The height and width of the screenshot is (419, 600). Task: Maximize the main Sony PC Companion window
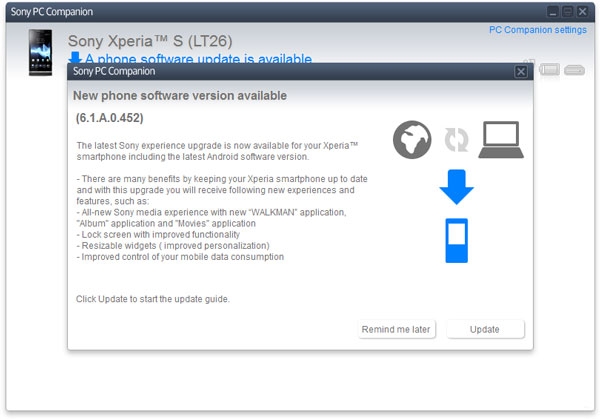[567, 12]
